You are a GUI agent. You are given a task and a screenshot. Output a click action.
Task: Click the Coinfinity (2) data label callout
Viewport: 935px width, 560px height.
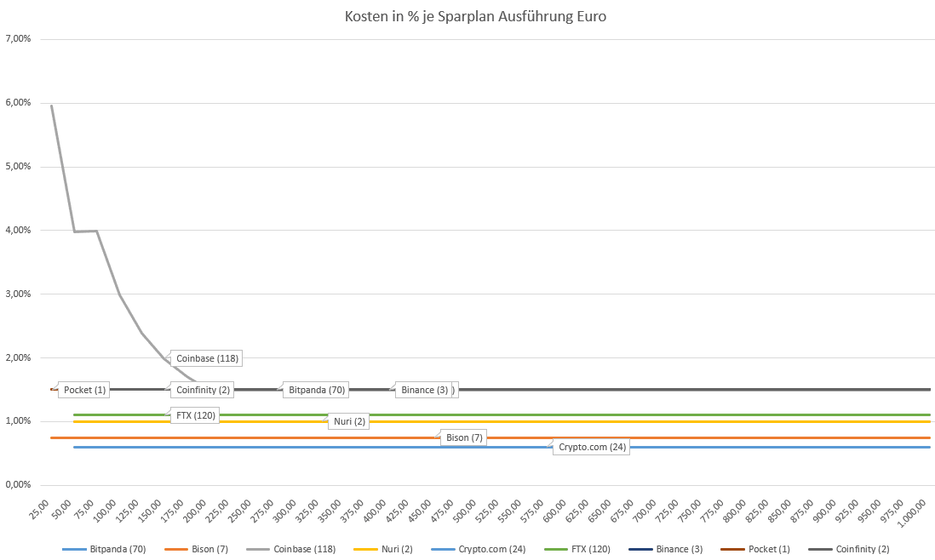tap(203, 390)
